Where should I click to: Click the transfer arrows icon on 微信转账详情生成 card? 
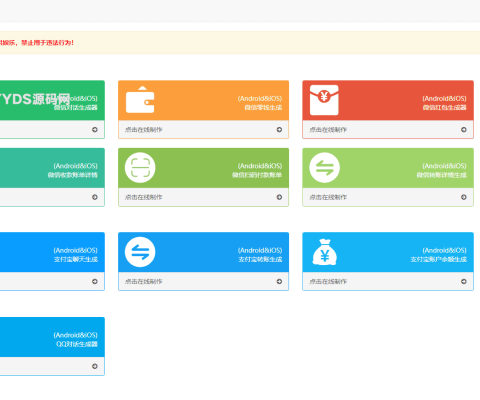[325, 167]
